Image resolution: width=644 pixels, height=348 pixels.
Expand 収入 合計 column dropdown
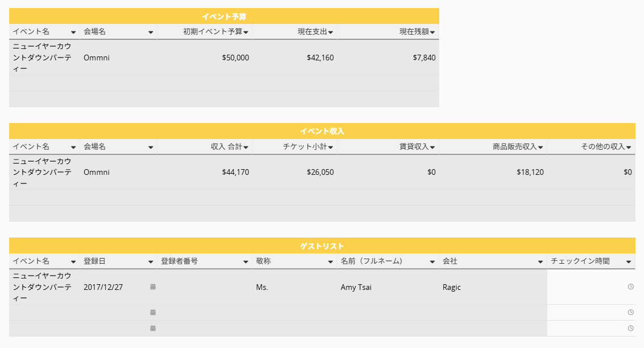(x=246, y=148)
